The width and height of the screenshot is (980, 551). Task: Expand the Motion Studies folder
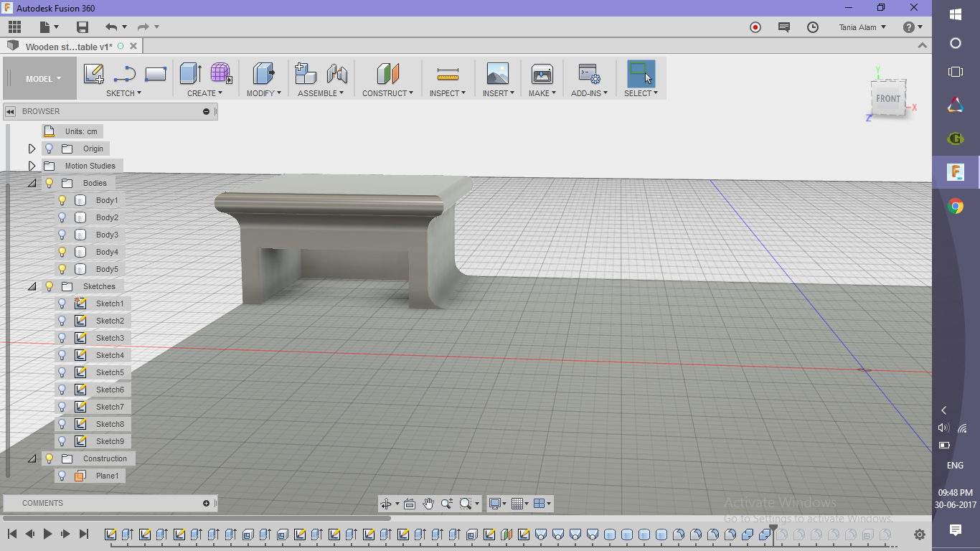tap(32, 166)
